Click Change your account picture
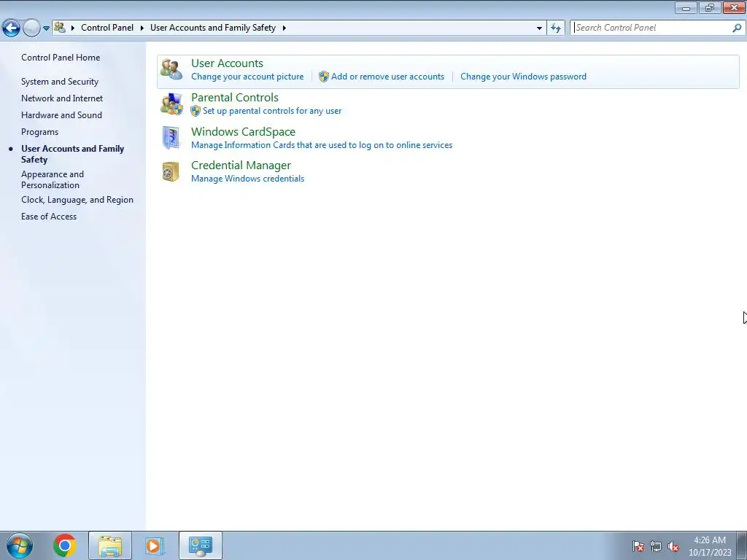The width and height of the screenshot is (747, 560). tap(247, 77)
